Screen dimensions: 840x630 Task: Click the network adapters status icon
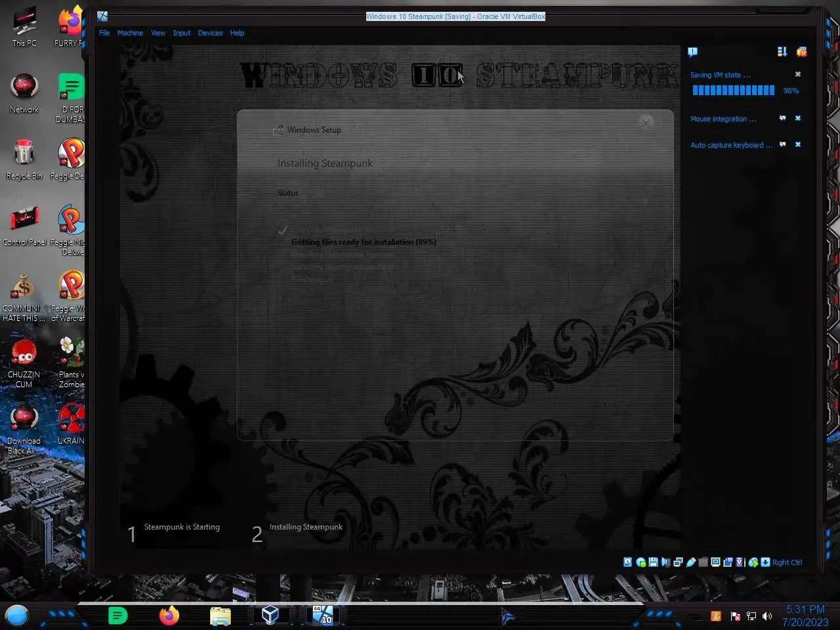click(678, 562)
